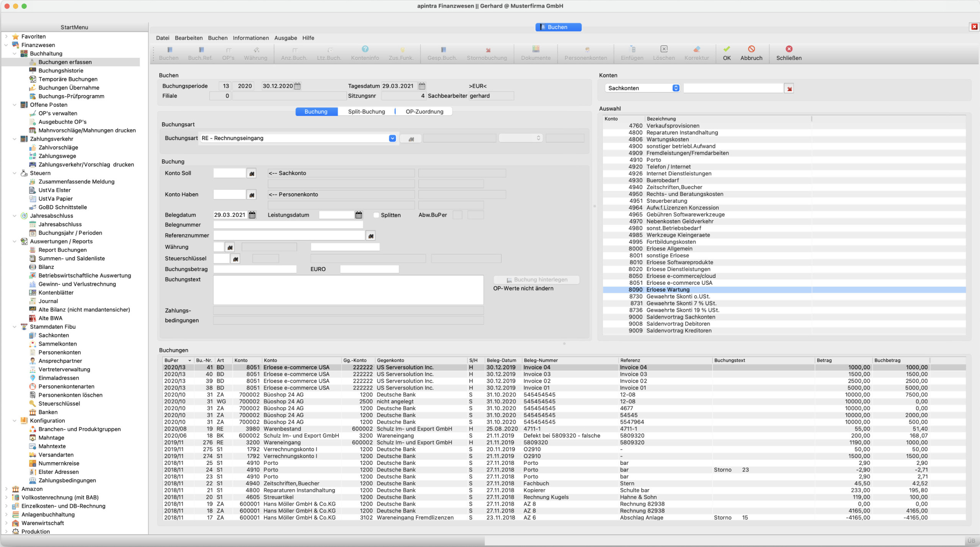Select the Split-Buchung segment
The width and height of the screenshot is (980, 547).
pyautogui.click(x=366, y=112)
